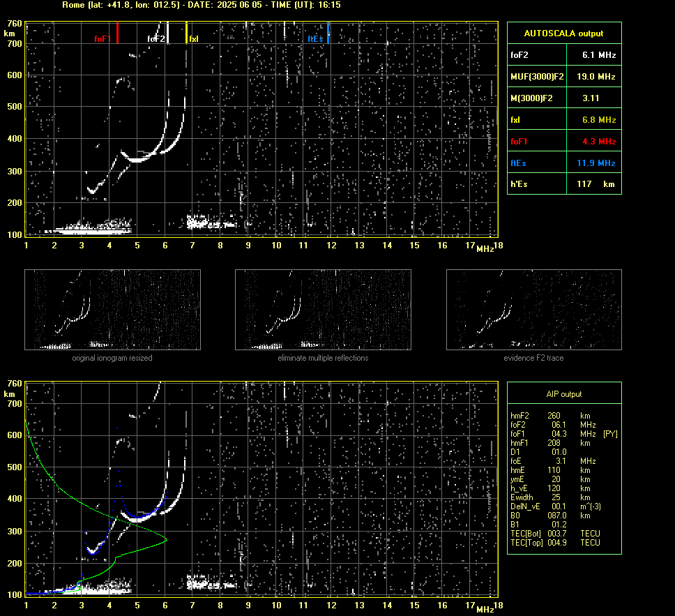
Task: Select the hmF2 260 km row
Action: (x=550, y=416)
